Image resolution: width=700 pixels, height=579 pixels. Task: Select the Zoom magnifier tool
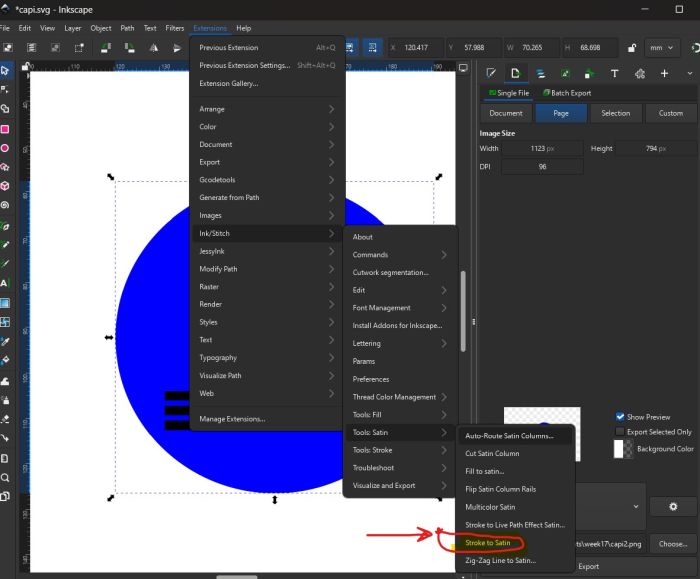coord(5,478)
